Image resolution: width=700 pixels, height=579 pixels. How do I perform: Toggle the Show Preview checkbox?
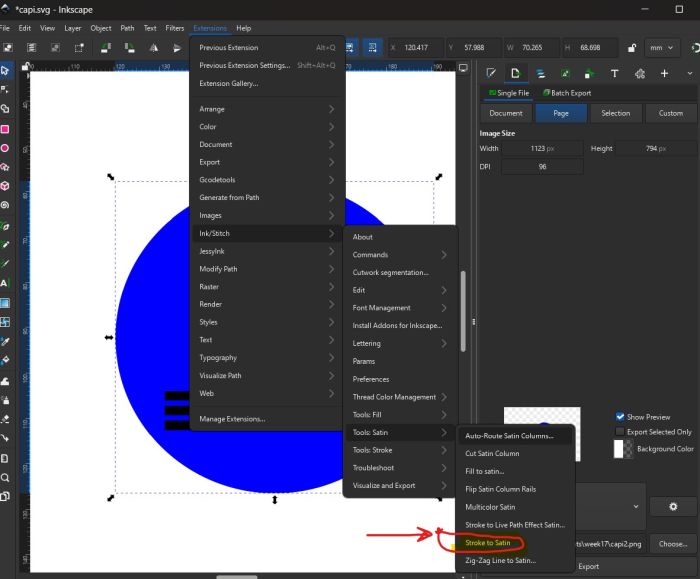620,417
